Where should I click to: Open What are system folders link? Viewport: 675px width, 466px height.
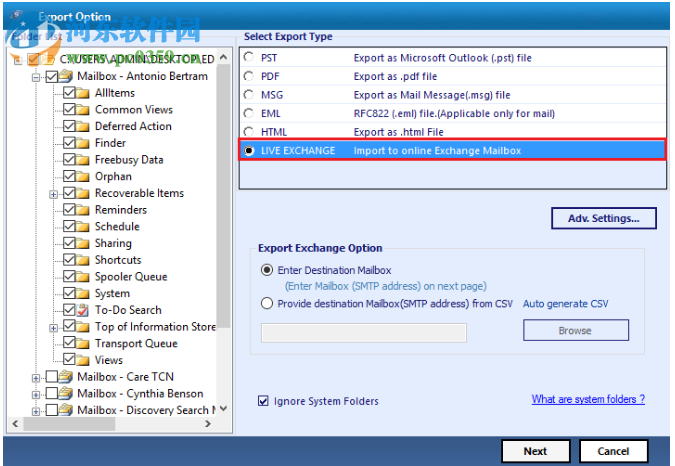(588, 399)
